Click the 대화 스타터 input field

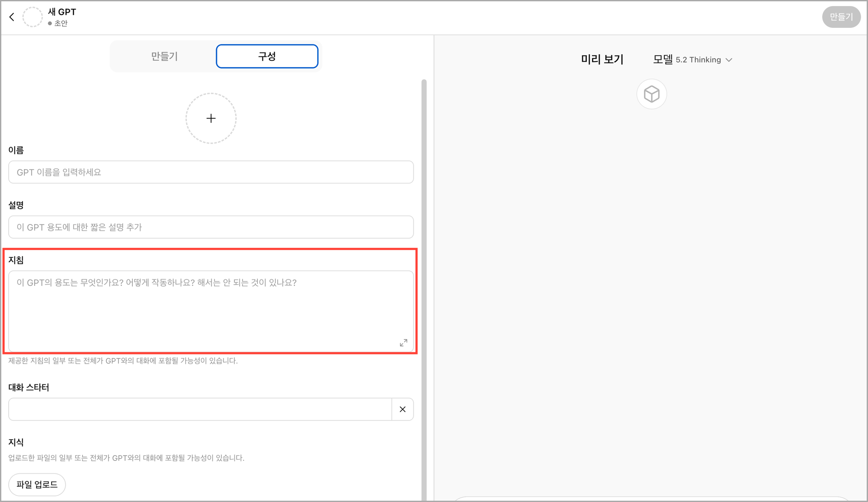[x=200, y=409]
